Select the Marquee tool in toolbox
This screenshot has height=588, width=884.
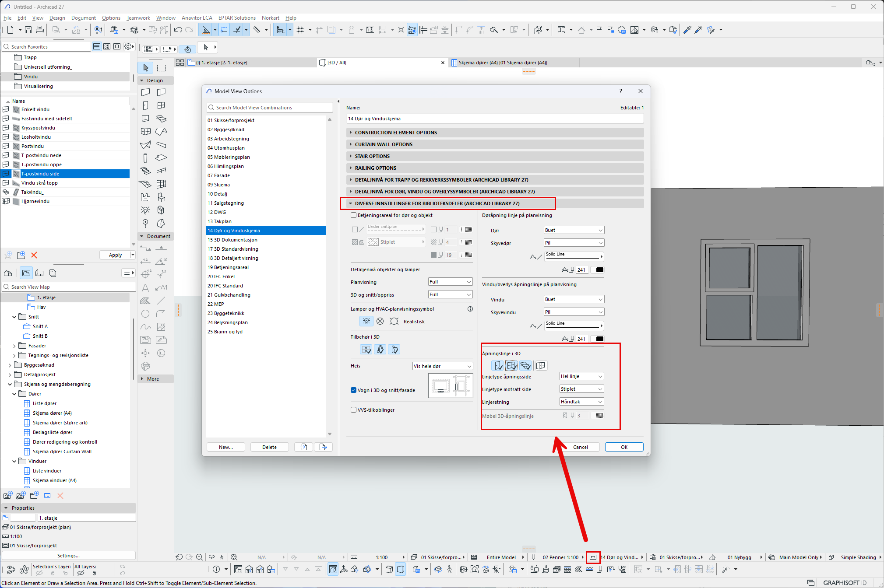[161, 68]
